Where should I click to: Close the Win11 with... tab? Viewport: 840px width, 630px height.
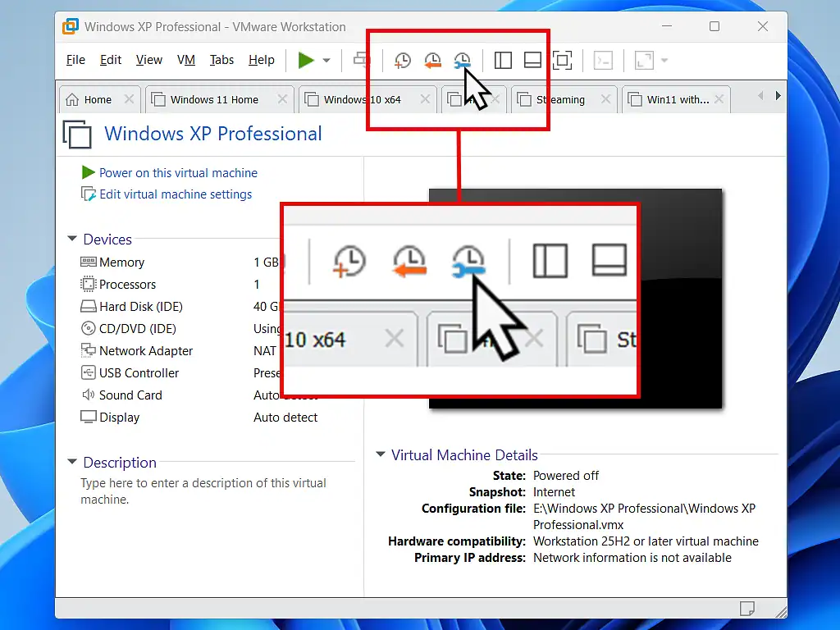coord(719,99)
